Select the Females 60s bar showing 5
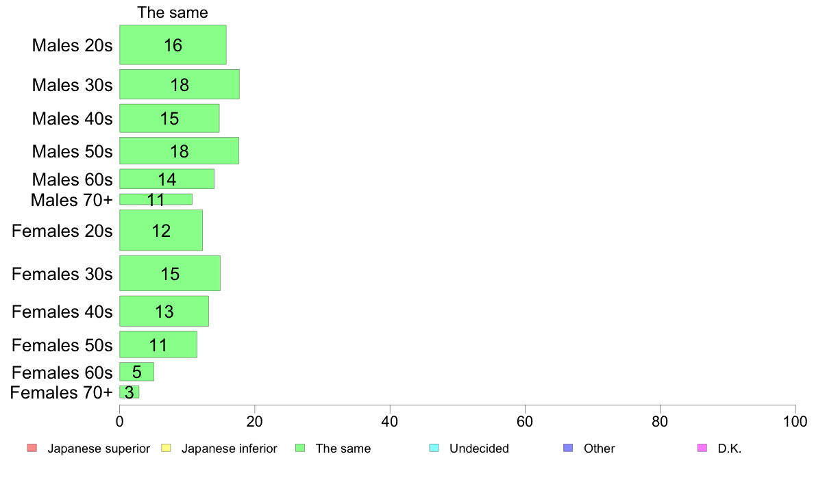814x504 pixels. pos(136,372)
